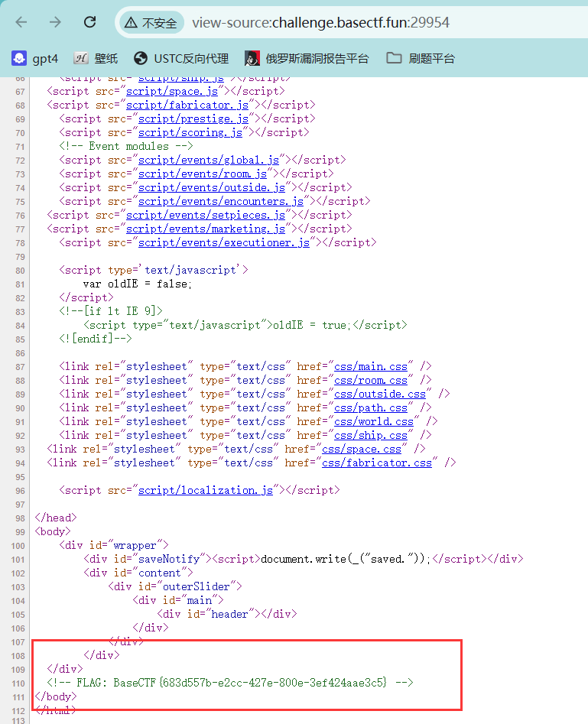The image size is (588, 724).
Task: Open the script/events/executioner.js link
Action: (x=223, y=242)
